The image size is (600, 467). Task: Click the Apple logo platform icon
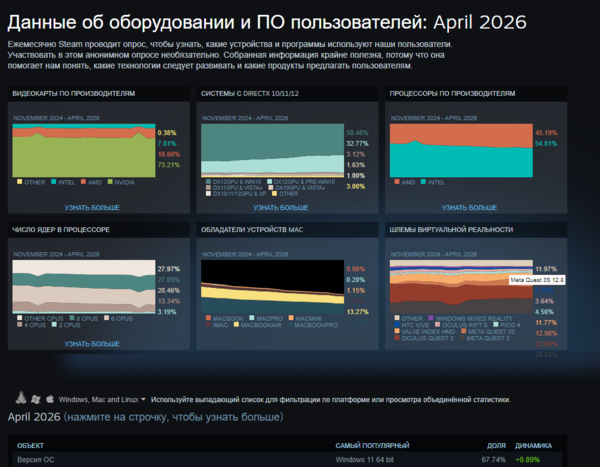point(50,399)
